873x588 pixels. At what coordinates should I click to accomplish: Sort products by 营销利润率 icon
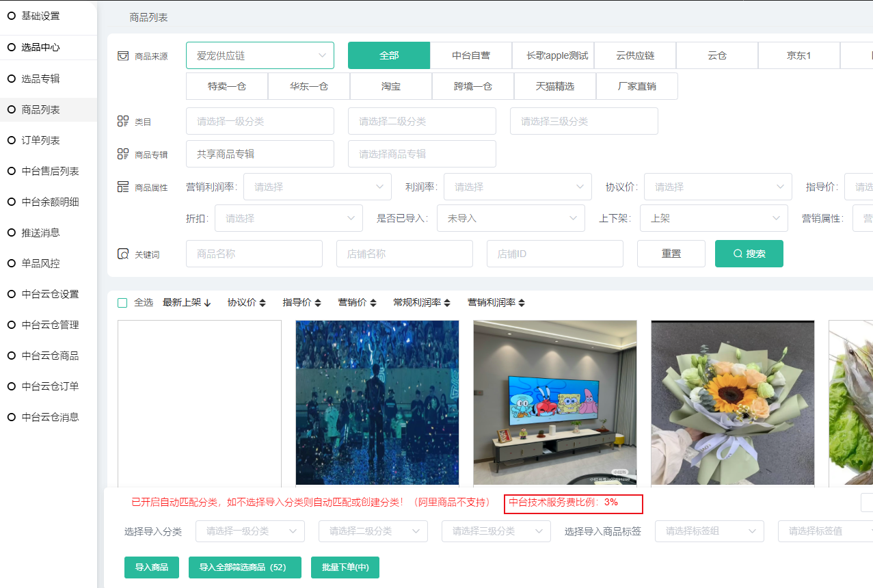[522, 303]
